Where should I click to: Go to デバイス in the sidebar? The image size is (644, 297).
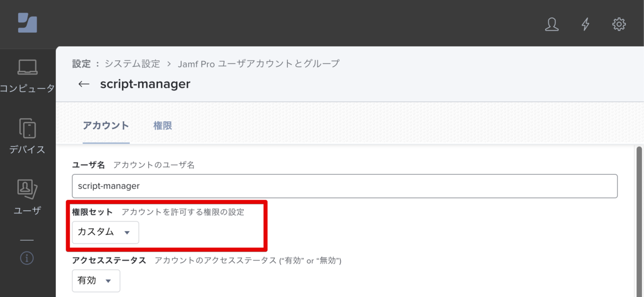[27, 136]
